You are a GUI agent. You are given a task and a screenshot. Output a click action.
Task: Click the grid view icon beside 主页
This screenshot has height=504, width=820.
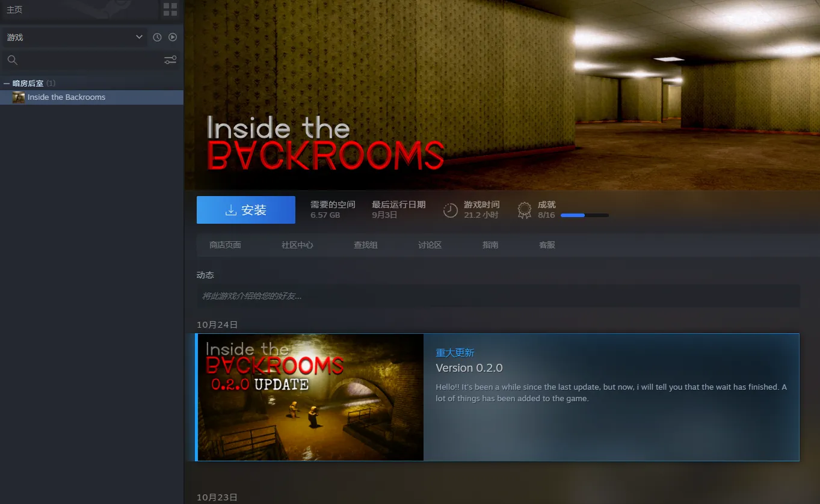coord(170,10)
